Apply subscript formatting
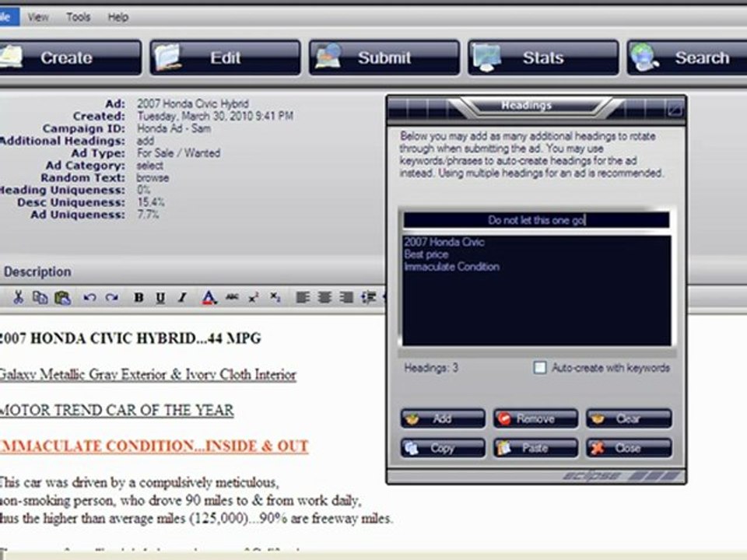The image size is (747, 560). [x=275, y=297]
